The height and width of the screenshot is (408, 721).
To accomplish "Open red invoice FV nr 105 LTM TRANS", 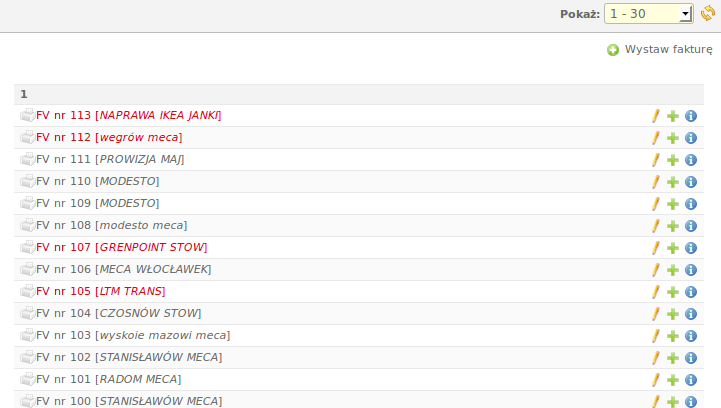I will click(x=101, y=291).
